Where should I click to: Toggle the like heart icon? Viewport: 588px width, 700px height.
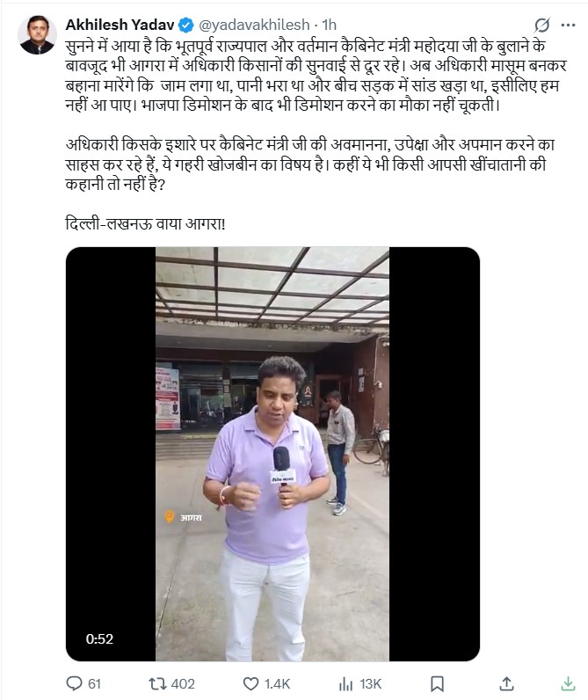(x=250, y=683)
